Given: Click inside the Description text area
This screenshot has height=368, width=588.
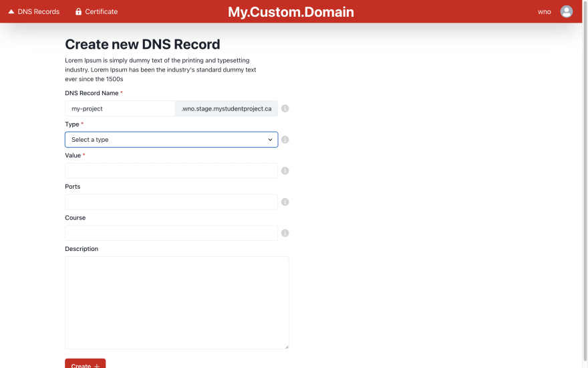Looking at the screenshot, I should (x=177, y=302).
